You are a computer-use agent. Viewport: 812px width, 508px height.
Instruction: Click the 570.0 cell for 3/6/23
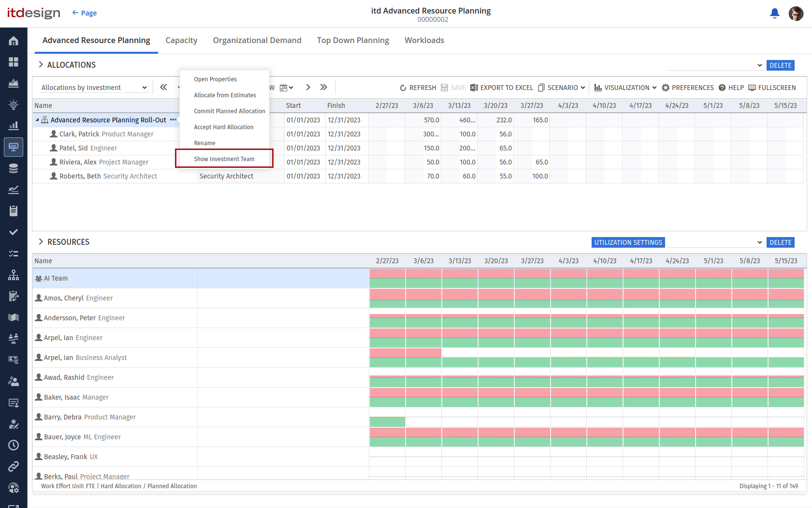(423, 120)
